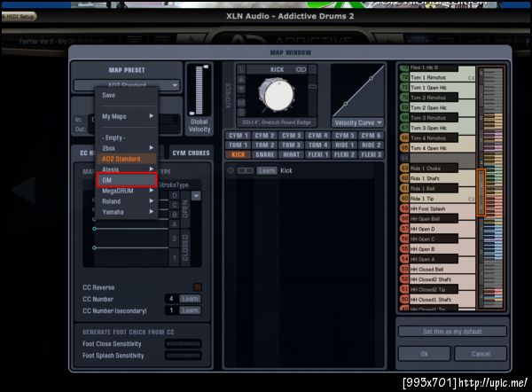The height and width of the screenshot is (392, 532).
Task: Select the TOM 2 kitpiece
Action: pyautogui.click(x=264, y=145)
